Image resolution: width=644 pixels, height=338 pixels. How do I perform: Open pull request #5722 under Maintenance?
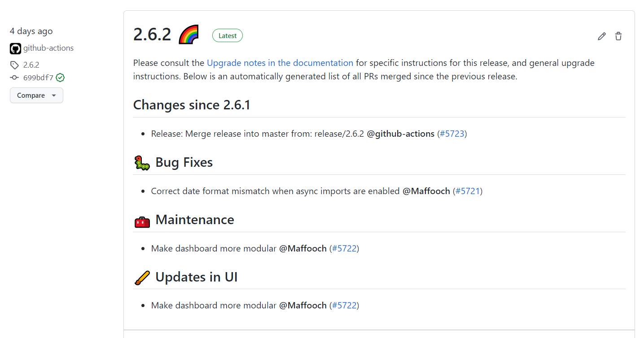344,248
